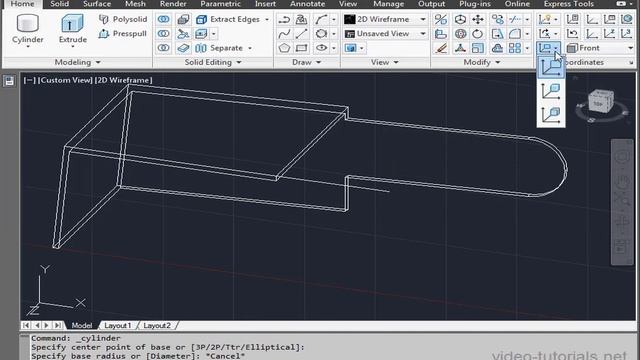Image resolution: width=640 pixels, height=360 pixels.
Task: Click the Intersect solid icon
Action: point(164,48)
